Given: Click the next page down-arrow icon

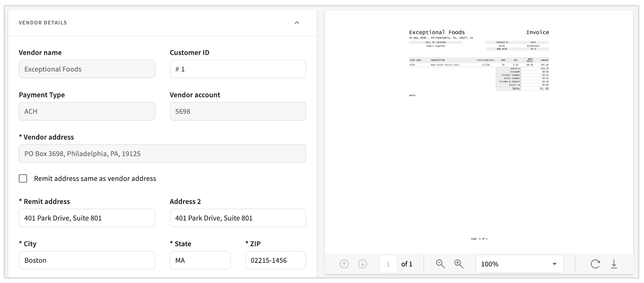Looking at the screenshot, I should [x=362, y=264].
